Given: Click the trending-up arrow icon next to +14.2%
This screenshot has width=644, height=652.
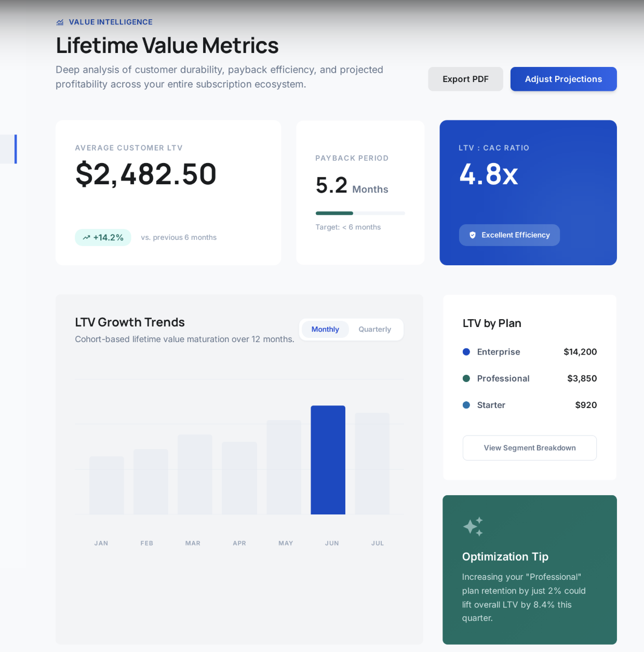Looking at the screenshot, I should tap(86, 237).
